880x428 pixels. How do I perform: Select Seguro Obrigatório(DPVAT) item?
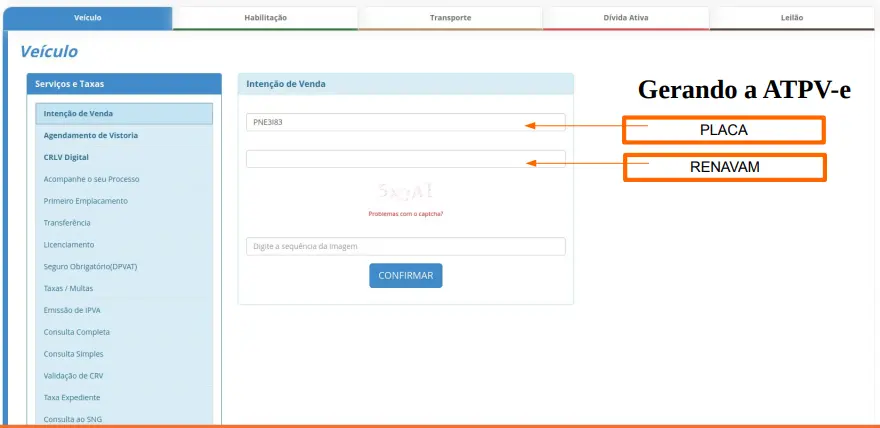[x=91, y=267]
